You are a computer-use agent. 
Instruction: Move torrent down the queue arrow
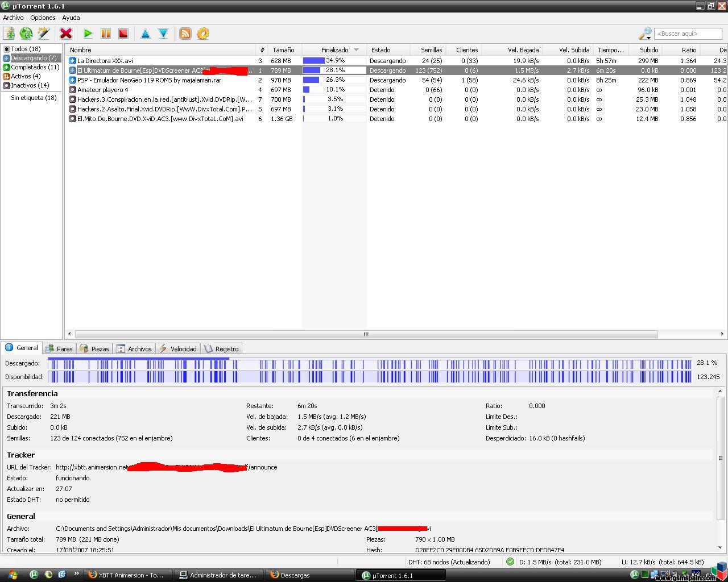163,34
